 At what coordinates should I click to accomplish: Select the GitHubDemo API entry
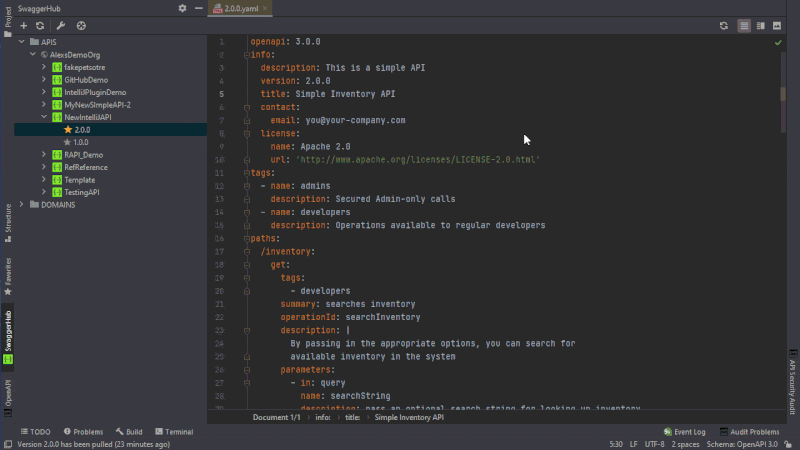tap(86, 80)
